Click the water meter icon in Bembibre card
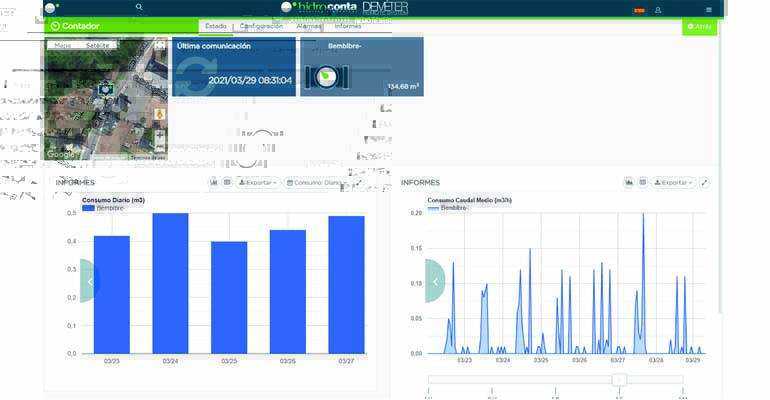This screenshot has height=400, width=770. pos(326,77)
